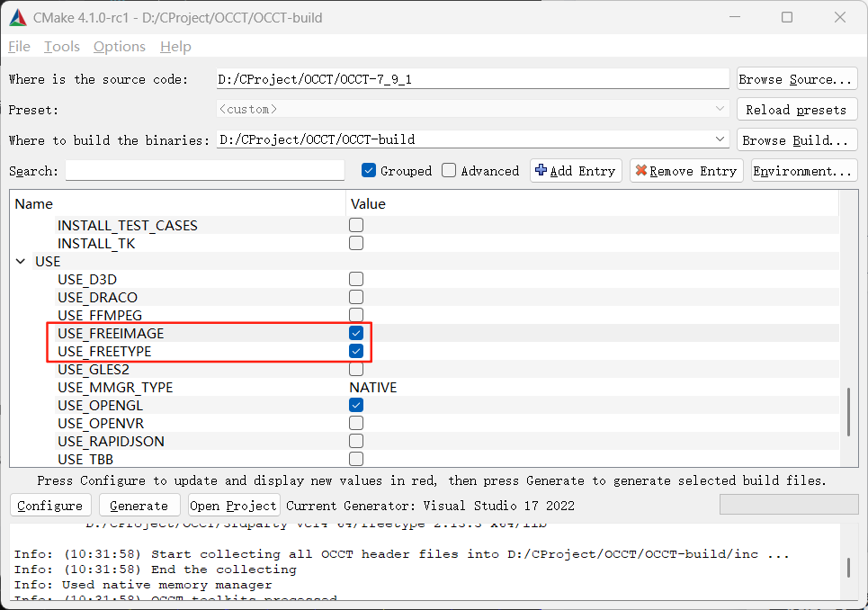The height and width of the screenshot is (610, 868).
Task: Select the USE_GLES2 entry name
Action: (x=94, y=369)
